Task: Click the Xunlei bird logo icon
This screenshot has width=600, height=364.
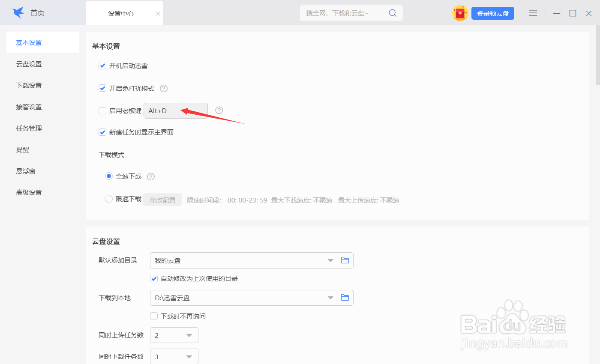Action: [18, 13]
